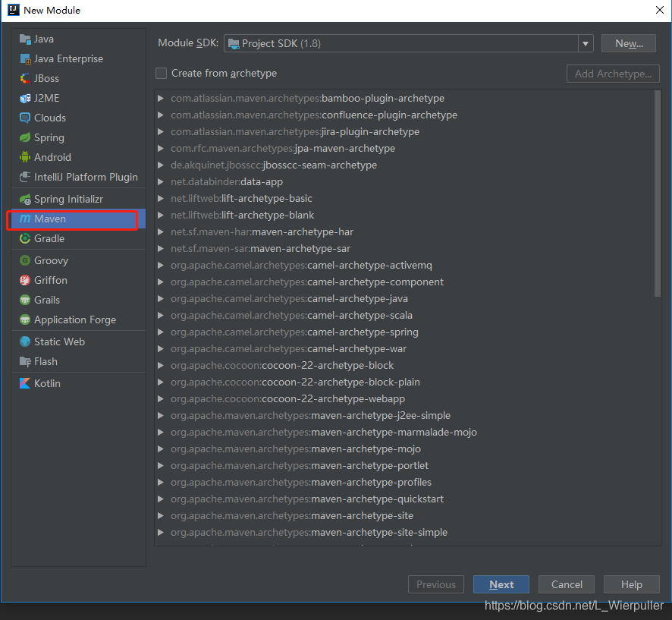Viewport: 672px width, 620px height.
Task: Expand net.databinder:data-app arrow
Action: click(x=160, y=182)
